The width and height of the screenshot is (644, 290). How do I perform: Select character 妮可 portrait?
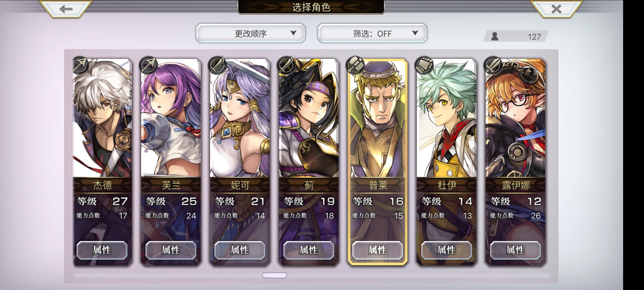[x=240, y=118]
